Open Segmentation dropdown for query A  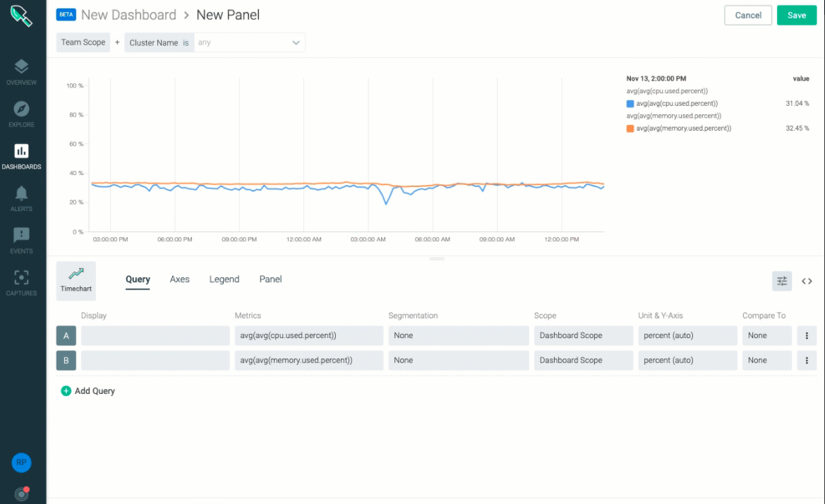458,336
